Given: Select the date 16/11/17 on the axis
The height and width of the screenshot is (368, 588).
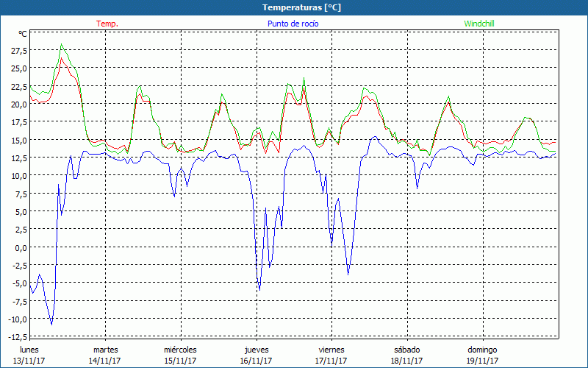Looking at the screenshot, I should [257, 361].
